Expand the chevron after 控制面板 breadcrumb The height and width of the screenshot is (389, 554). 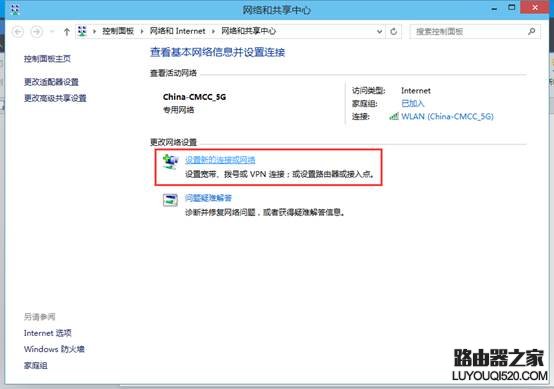pos(142,31)
